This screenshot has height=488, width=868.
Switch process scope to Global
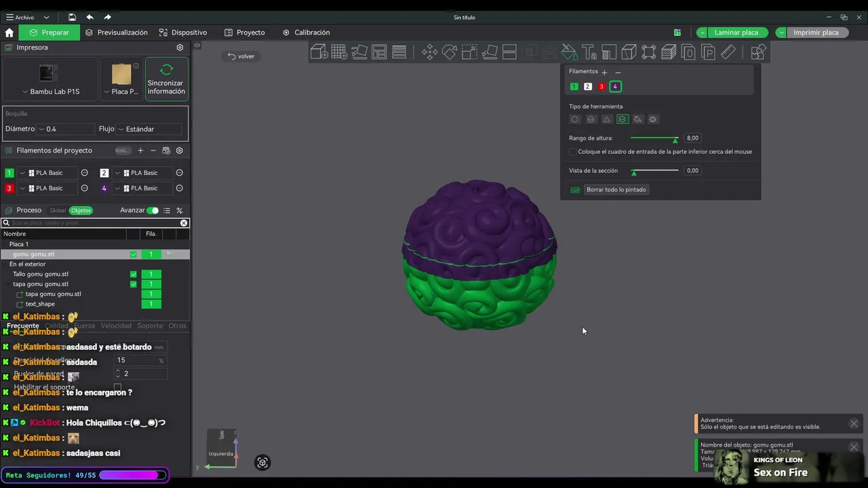[58, 210]
